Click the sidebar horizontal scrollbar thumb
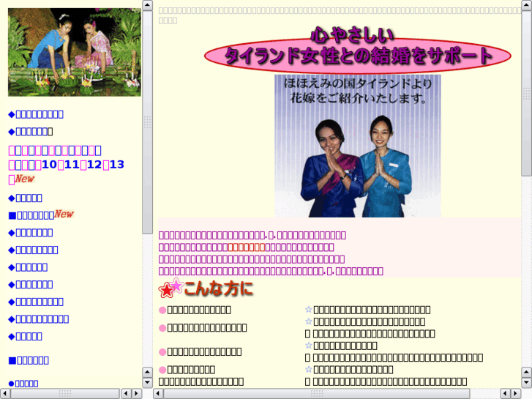This screenshot has width=532, height=399. pyautogui.click(x=65, y=393)
